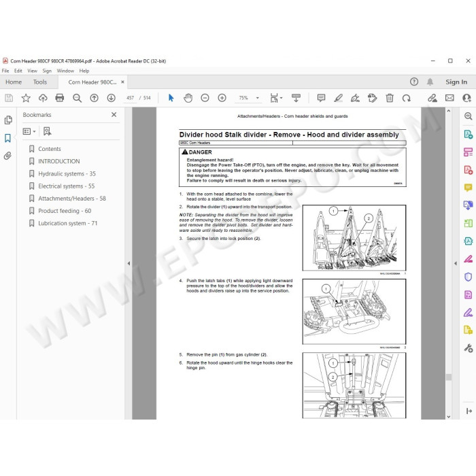This screenshot has width=476, height=476.
Task: Open the bookmarks options dropdown
Action: (29, 131)
